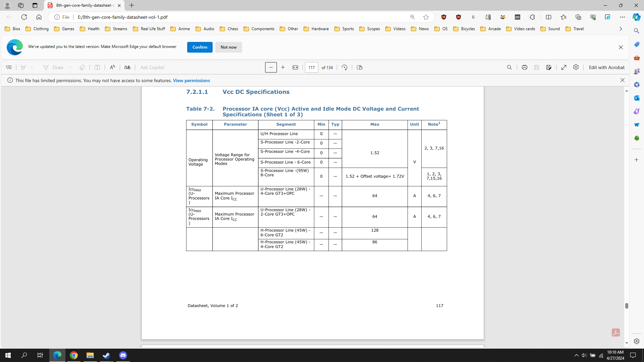
Task: Open Windows Start menu
Action: (8, 355)
